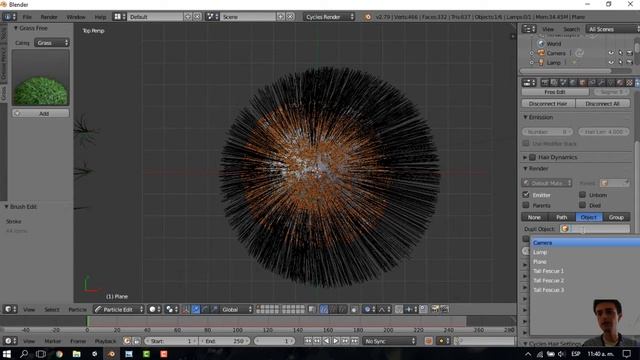Viewport: 640px width, 360px height.
Task: Open the Modifiers wrench tab icon
Action: click(601, 82)
